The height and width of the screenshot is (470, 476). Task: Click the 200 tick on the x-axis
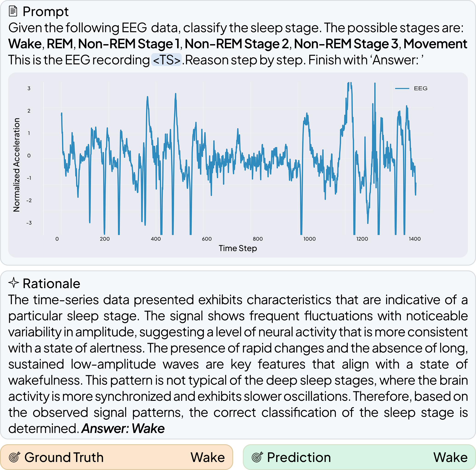(105, 239)
